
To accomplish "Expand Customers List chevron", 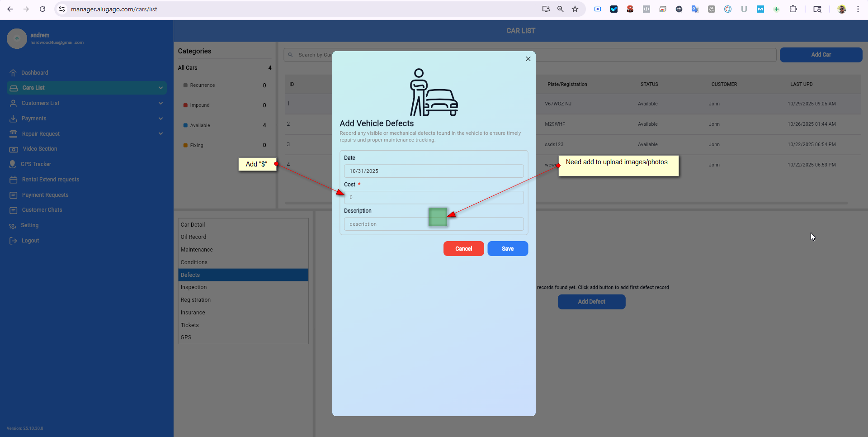I will [160, 103].
